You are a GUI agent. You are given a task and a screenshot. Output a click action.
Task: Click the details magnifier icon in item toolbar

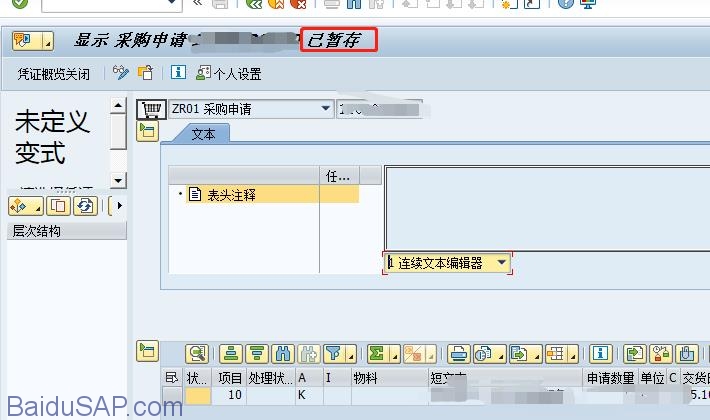click(x=197, y=353)
